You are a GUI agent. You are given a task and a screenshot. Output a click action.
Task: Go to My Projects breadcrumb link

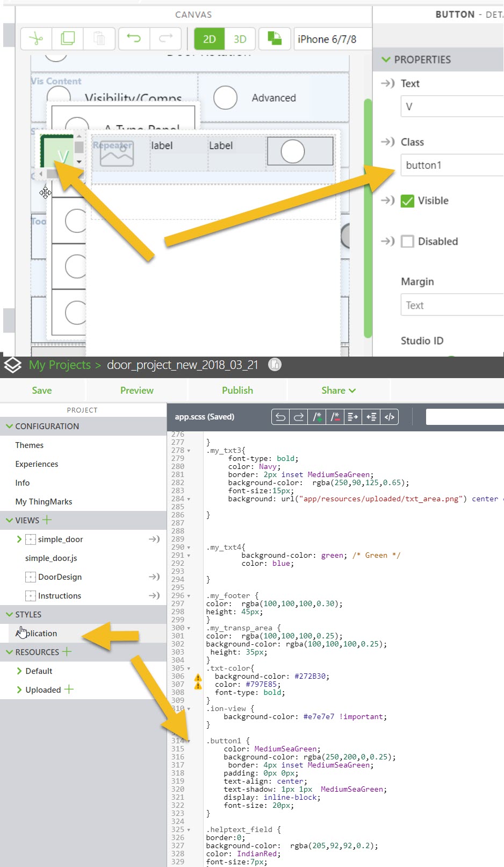point(60,365)
